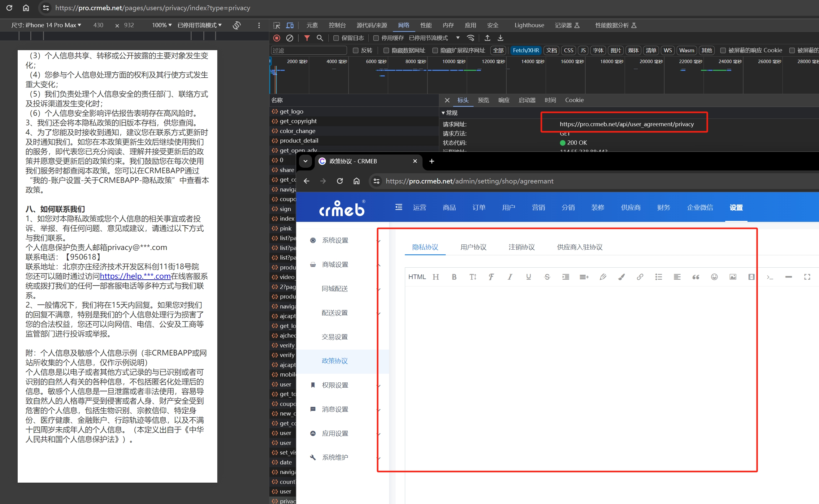Toggle editor fullscreen mode
This screenshot has width=819, height=504.
(807, 277)
